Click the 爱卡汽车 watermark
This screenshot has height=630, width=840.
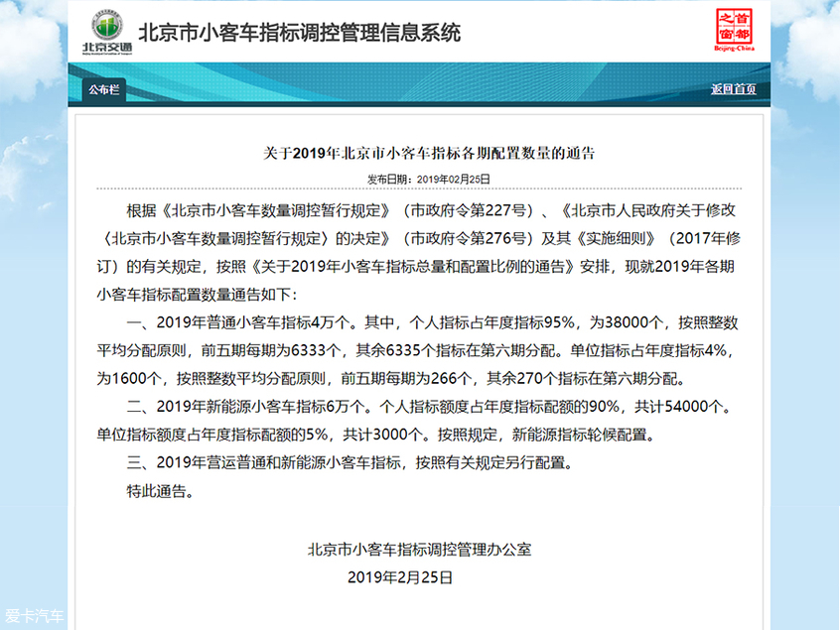click(34, 615)
